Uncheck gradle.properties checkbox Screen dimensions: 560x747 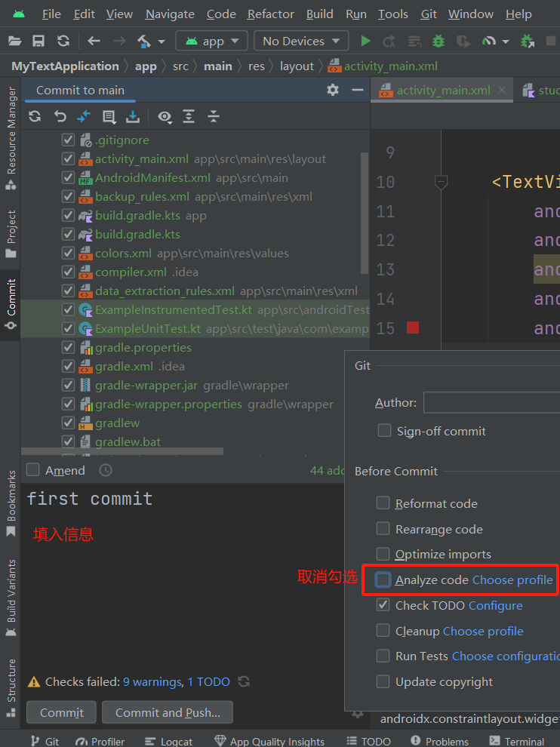[68, 347]
